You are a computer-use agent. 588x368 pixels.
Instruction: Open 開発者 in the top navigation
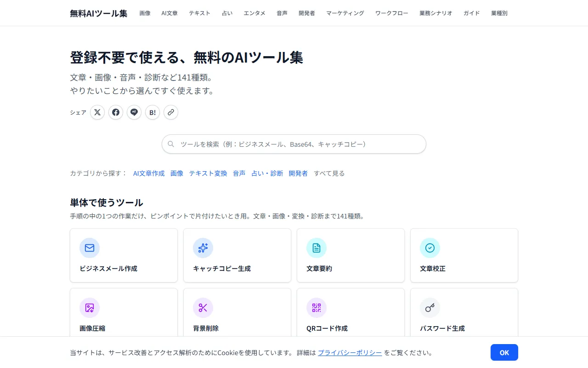click(307, 13)
